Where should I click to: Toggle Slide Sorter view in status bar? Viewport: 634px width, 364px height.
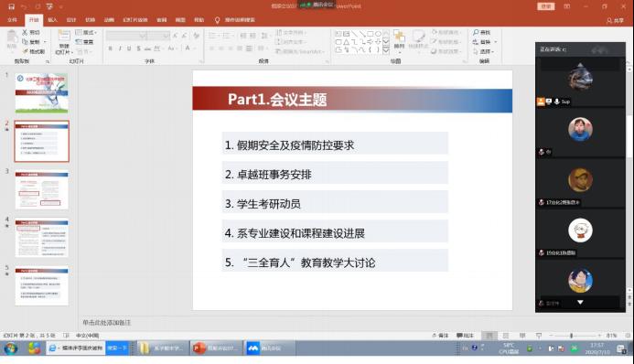pyautogui.click(x=506, y=336)
